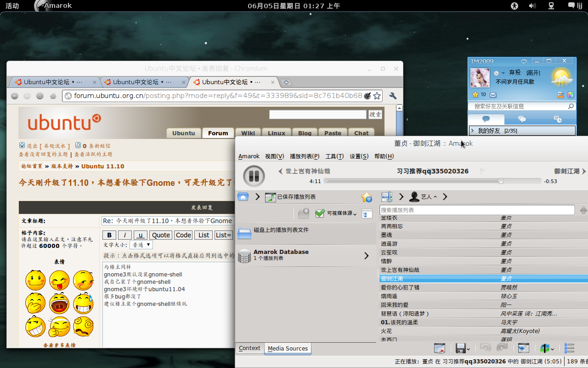
Task: Click the clear playlist icon
Action: (x=440, y=348)
